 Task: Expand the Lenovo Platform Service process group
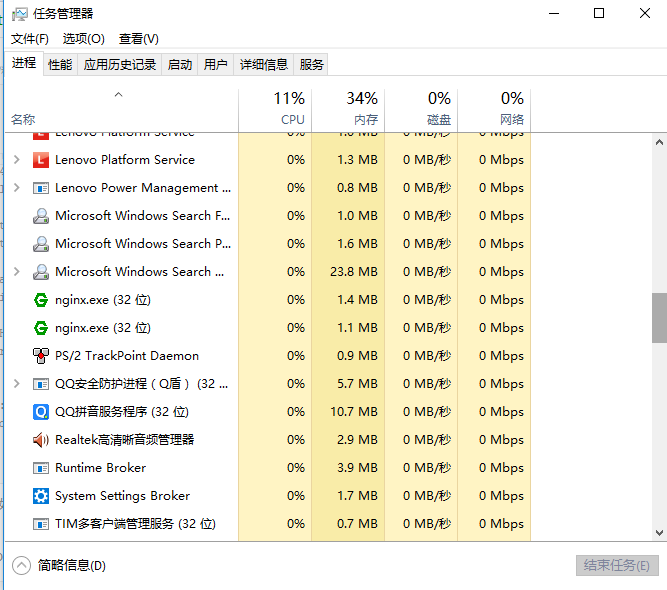(x=17, y=160)
